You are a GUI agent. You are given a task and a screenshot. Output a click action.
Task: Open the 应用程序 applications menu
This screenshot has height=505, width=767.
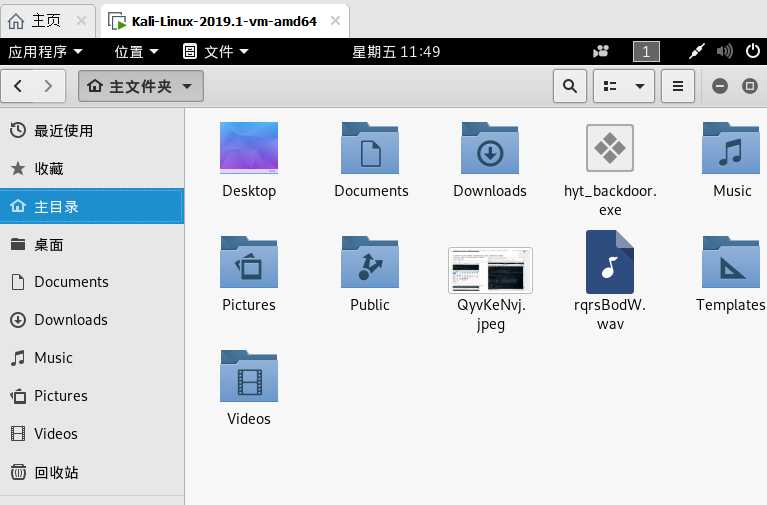coord(45,51)
